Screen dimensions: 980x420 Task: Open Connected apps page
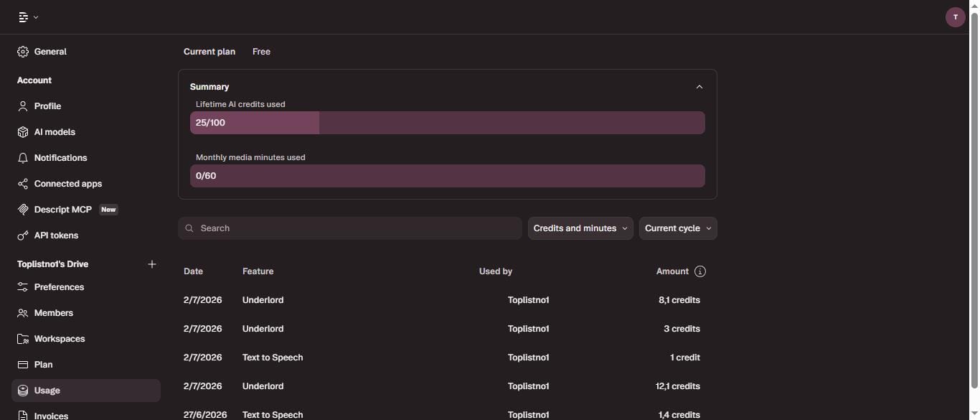pyautogui.click(x=86, y=184)
